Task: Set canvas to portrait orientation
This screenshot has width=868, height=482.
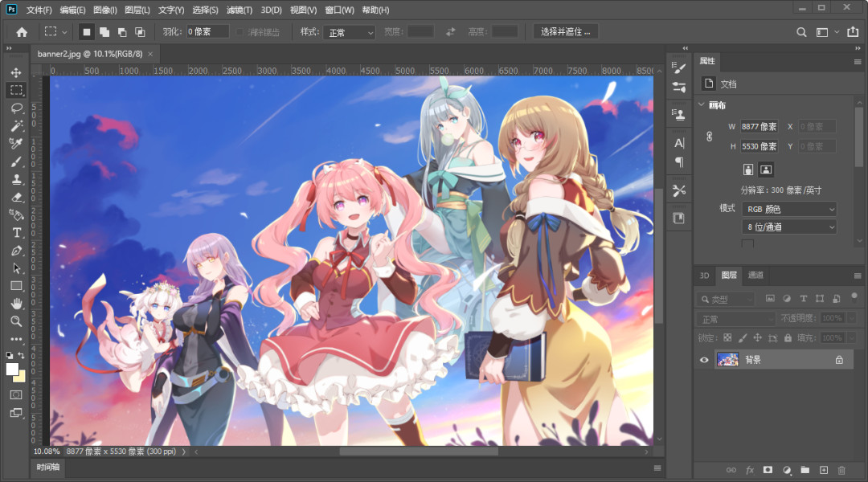Action: 748,170
